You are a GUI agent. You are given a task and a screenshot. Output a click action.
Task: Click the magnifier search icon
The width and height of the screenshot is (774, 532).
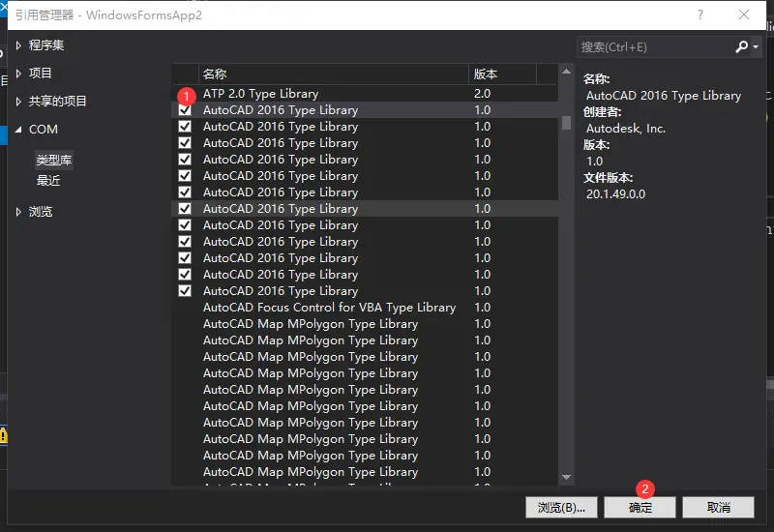(x=741, y=46)
